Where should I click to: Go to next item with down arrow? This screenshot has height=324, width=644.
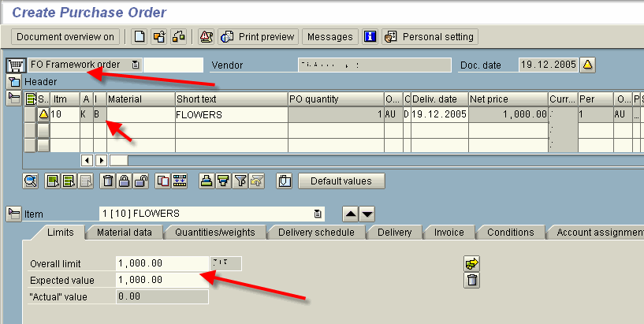tap(367, 214)
